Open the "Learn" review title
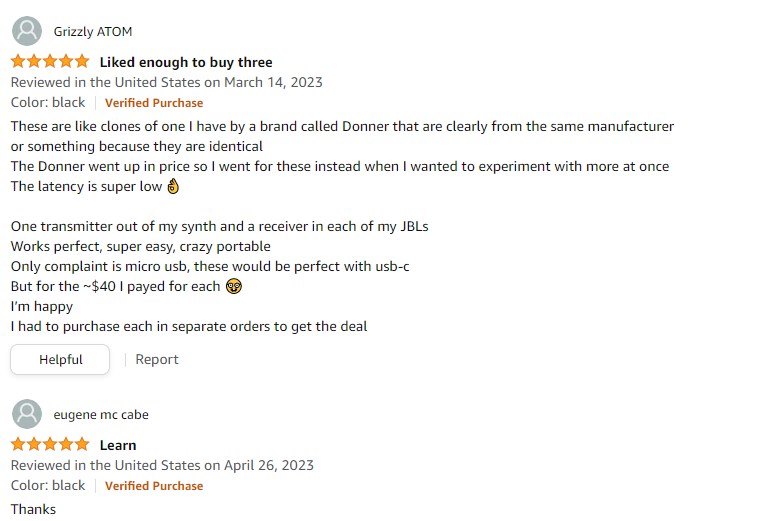 point(118,445)
